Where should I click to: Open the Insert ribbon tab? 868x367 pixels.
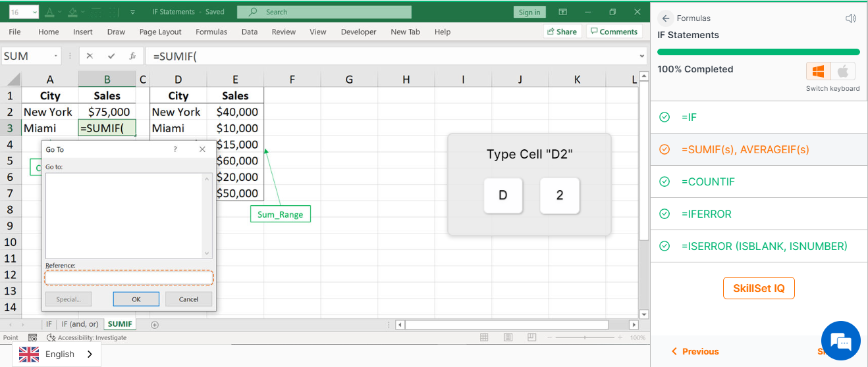point(83,32)
